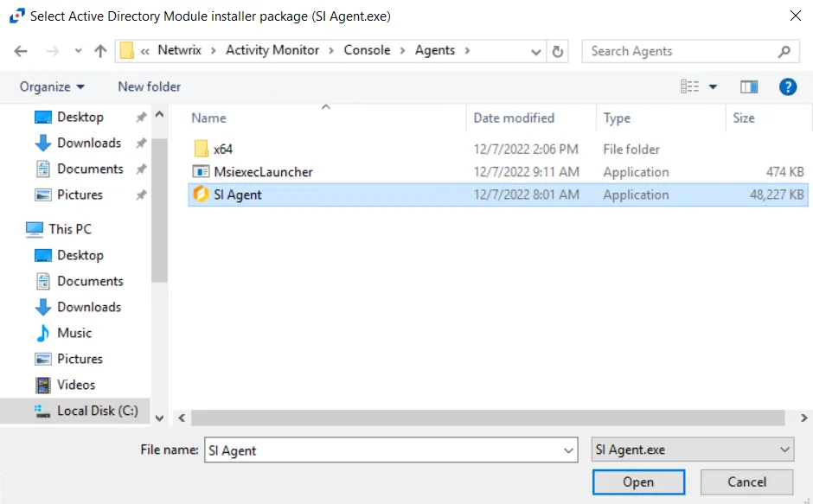Change the view layout icon
Image resolution: width=813 pixels, height=504 pixels.
click(689, 86)
